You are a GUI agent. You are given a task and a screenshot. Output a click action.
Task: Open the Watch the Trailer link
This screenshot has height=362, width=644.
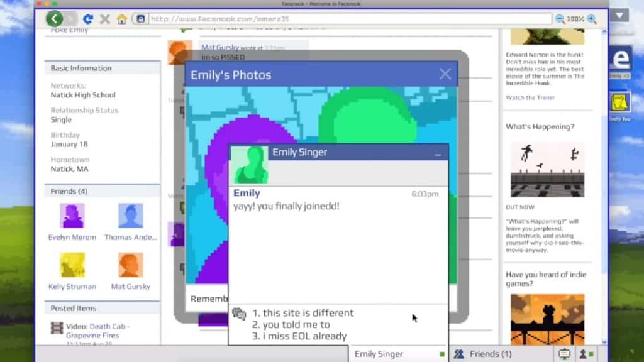click(x=529, y=97)
